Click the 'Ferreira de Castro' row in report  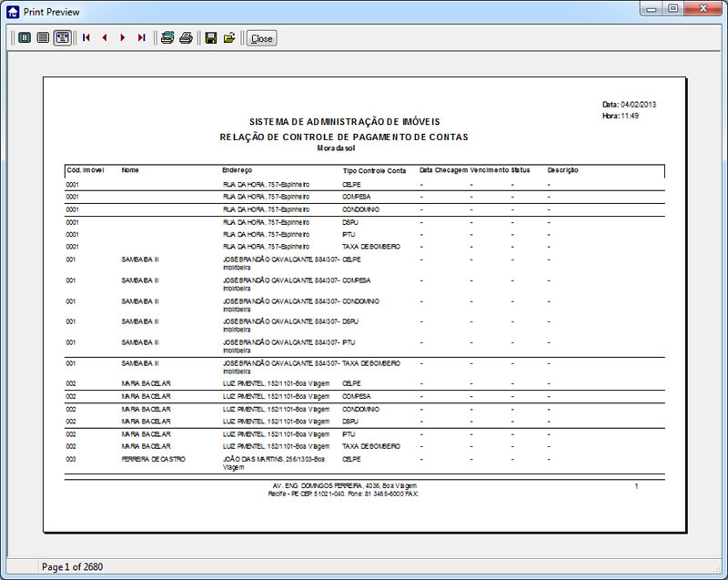click(x=153, y=460)
